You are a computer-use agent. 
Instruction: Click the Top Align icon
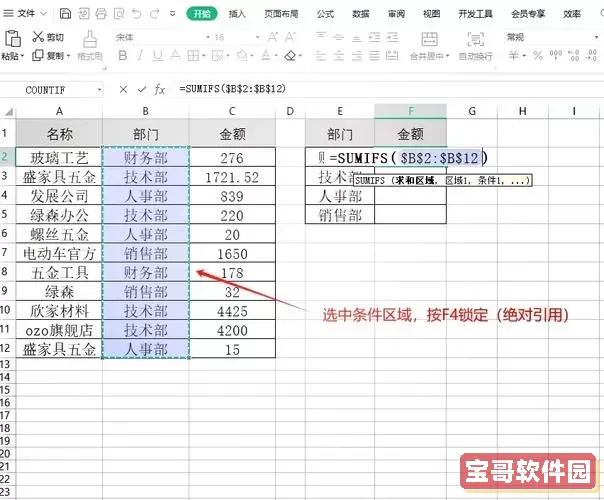pyautogui.click(x=320, y=37)
